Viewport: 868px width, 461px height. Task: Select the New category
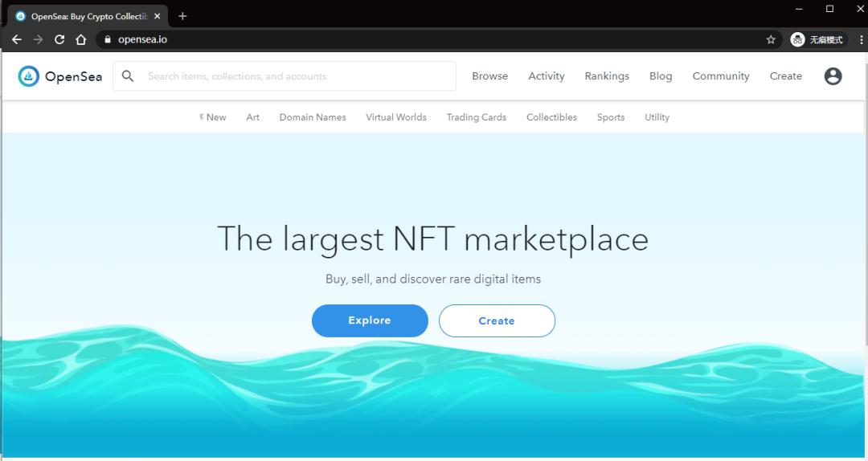coord(212,117)
